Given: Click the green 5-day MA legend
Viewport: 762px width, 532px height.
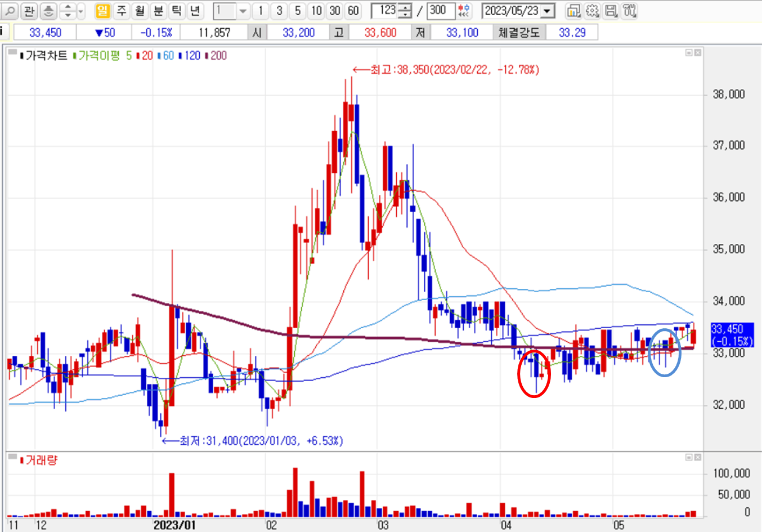Looking at the screenshot, I should click(x=128, y=55).
